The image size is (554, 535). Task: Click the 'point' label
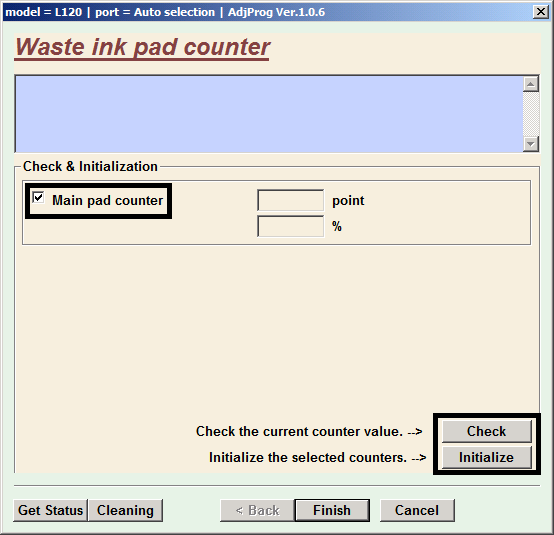[x=348, y=200]
